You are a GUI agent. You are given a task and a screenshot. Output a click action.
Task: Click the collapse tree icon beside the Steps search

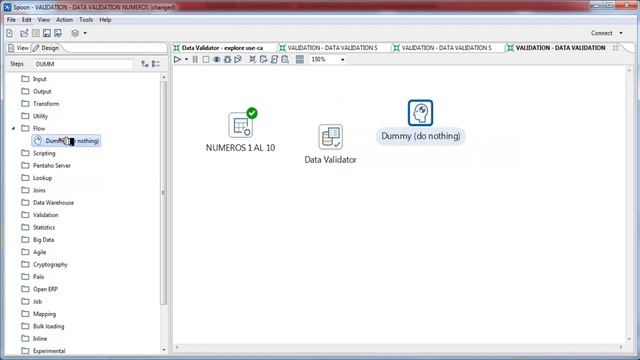coord(156,64)
